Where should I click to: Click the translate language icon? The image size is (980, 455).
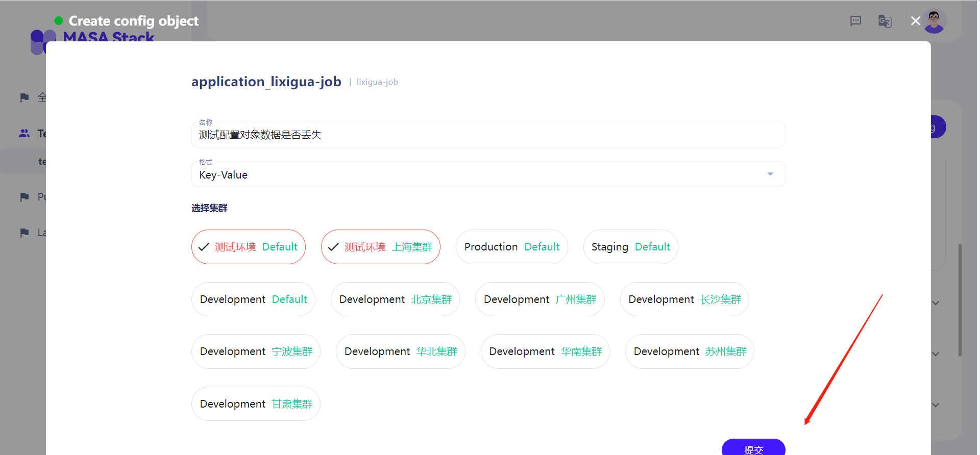point(885,21)
